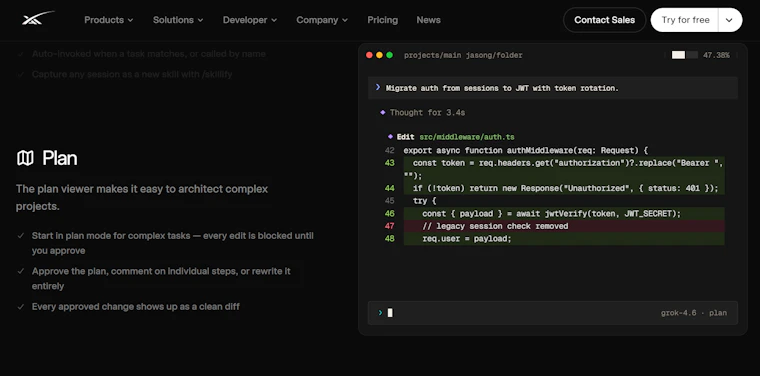The image size is (760, 376).
Task: Click the plan viewer description paragraph
Action: point(142,197)
